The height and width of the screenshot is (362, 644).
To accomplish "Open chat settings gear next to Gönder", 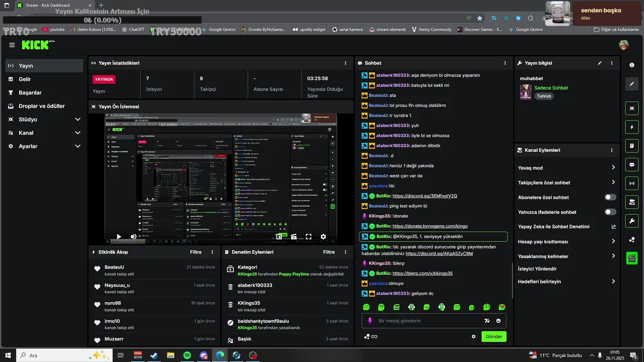I will 473,336.
